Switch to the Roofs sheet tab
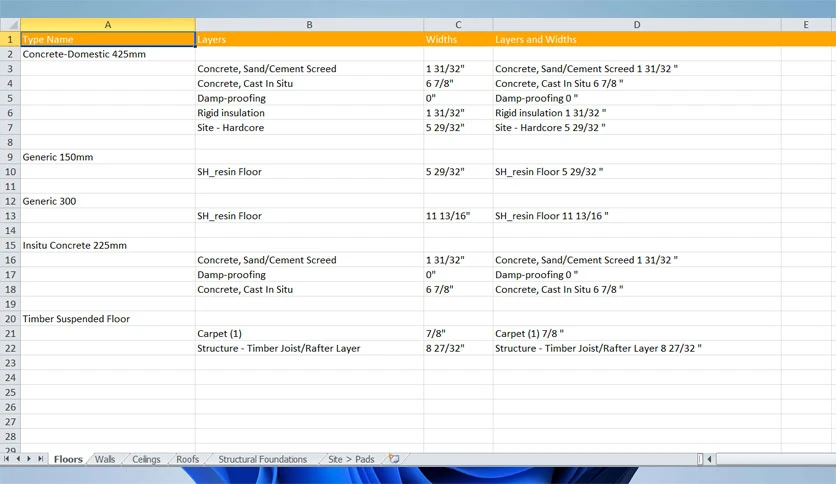The height and width of the screenshot is (484, 836). 187,459
